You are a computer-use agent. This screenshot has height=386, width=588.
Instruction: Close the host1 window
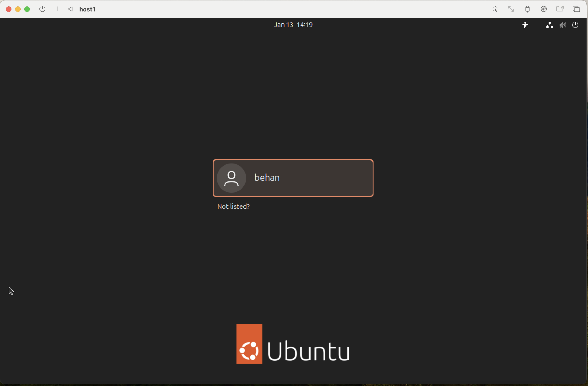point(9,9)
